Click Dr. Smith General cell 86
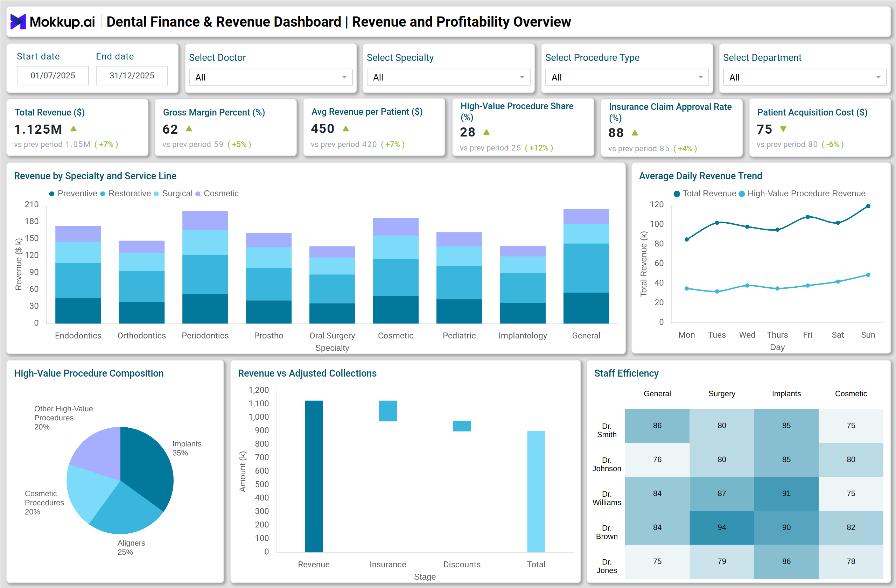 click(657, 425)
